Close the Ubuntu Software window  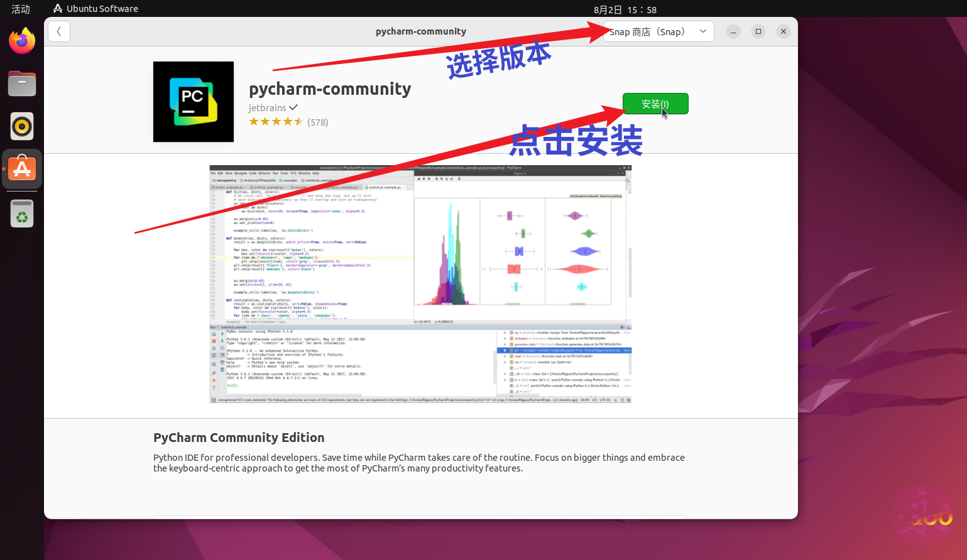[x=784, y=31]
